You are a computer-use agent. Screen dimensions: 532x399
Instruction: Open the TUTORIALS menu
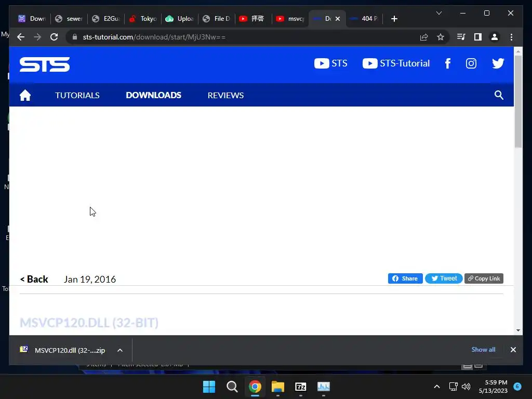pos(77,96)
